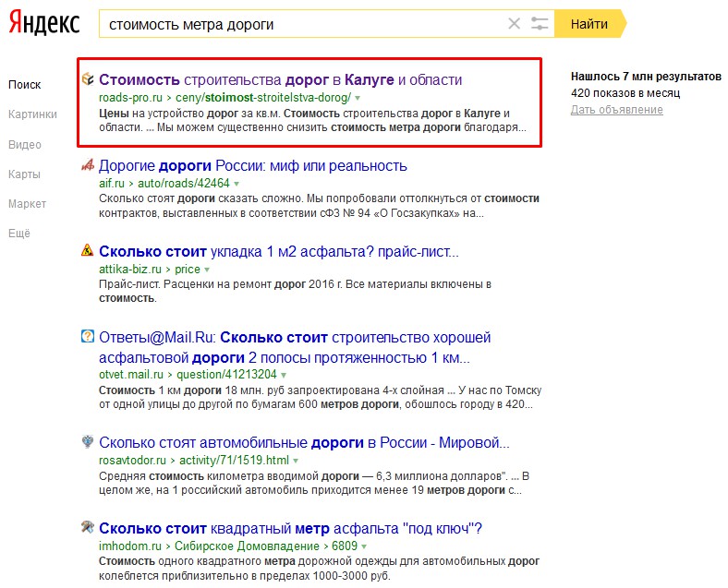Select the Поиск tab
The image size is (728, 588).
point(25,85)
